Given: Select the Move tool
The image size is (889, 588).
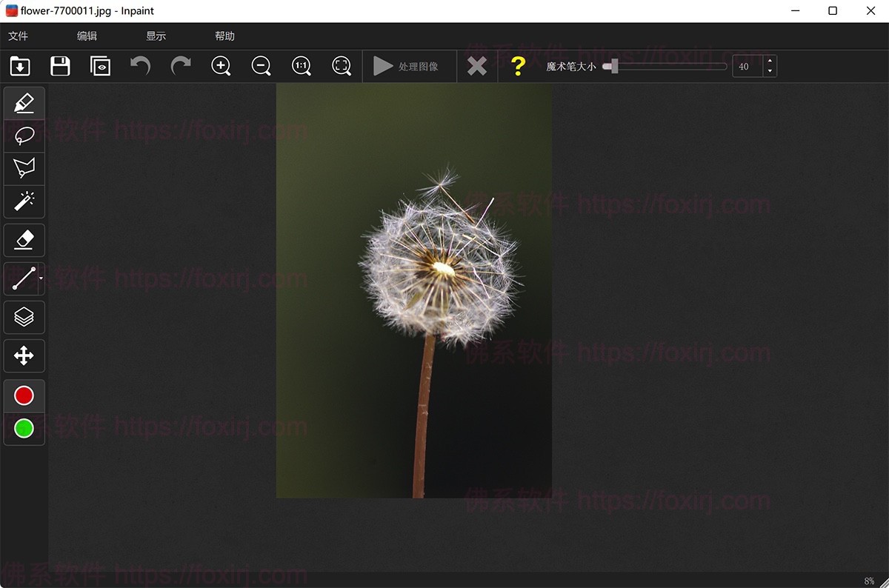Looking at the screenshot, I should coord(24,355).
